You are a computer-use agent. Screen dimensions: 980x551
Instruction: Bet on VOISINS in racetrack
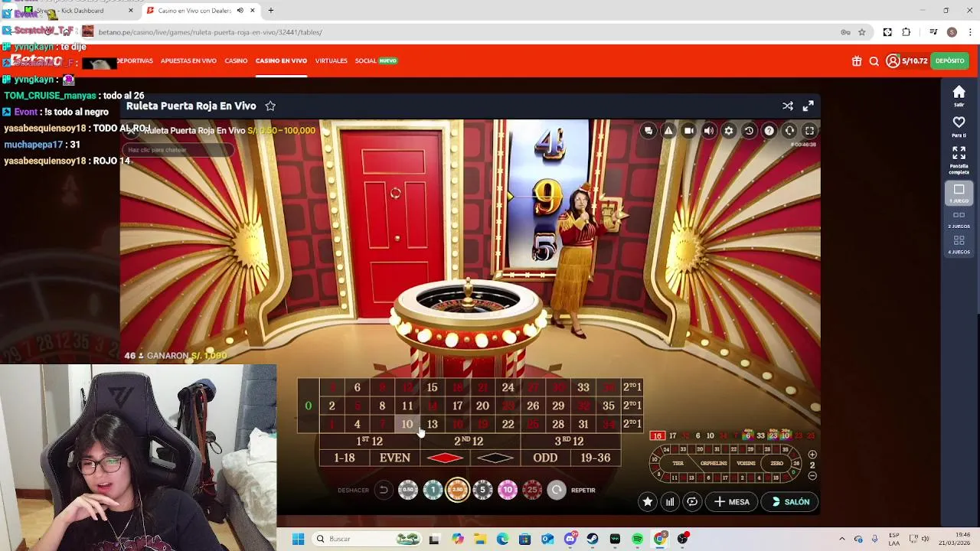pos(746,463)
